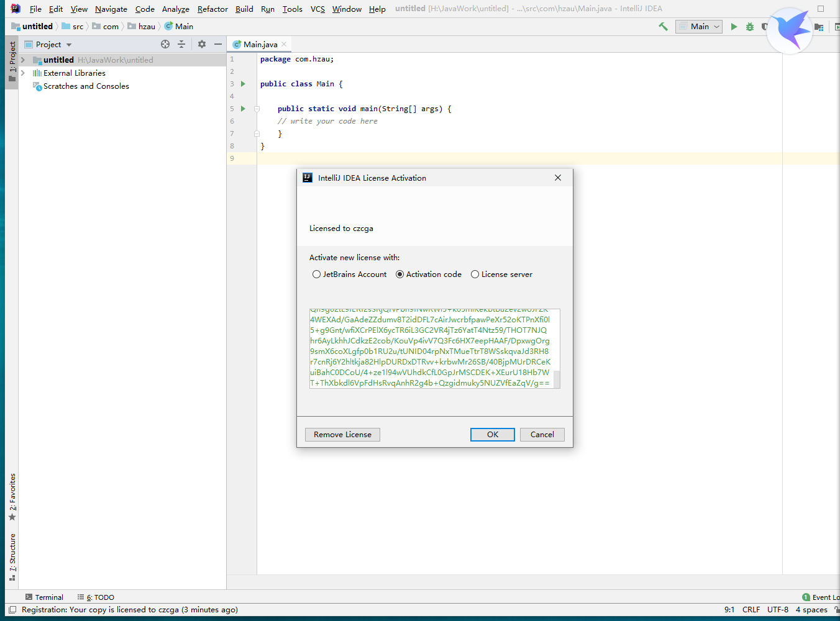Open the View menu
Viewport: 840px width, 621px height.
coord(79,9)
